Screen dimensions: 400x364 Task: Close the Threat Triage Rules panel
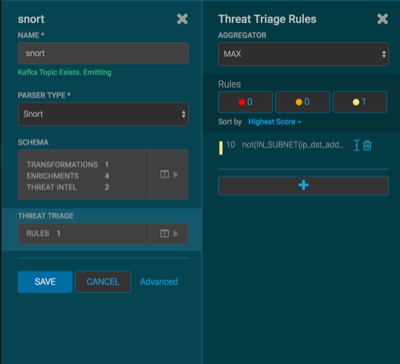382,19
